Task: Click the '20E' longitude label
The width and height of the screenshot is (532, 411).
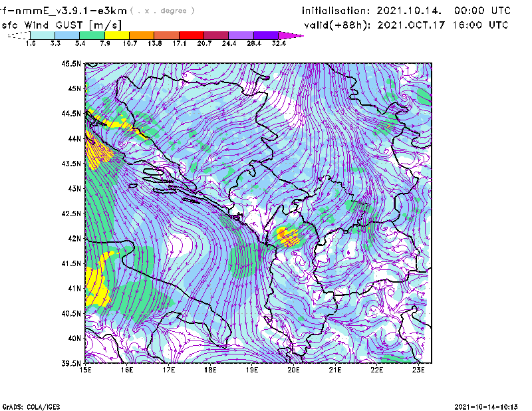Action: [x=293, y=370]
